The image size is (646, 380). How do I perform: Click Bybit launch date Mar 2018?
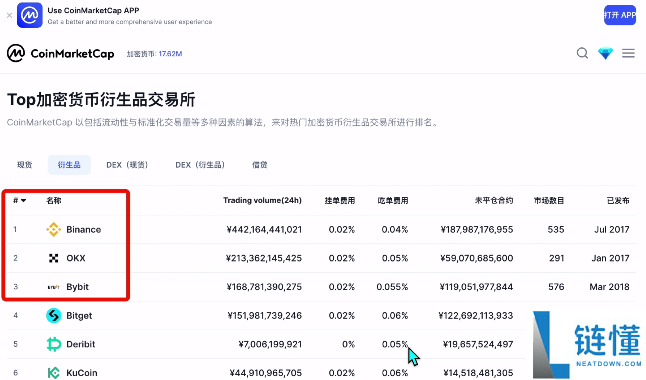[x=609, y=287]
